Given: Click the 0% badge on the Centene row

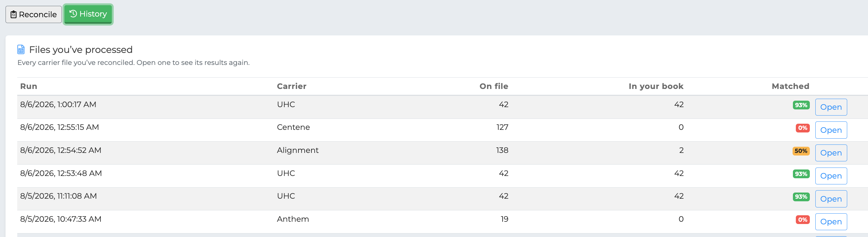Looking at the screenshot, I should (803, 128).
